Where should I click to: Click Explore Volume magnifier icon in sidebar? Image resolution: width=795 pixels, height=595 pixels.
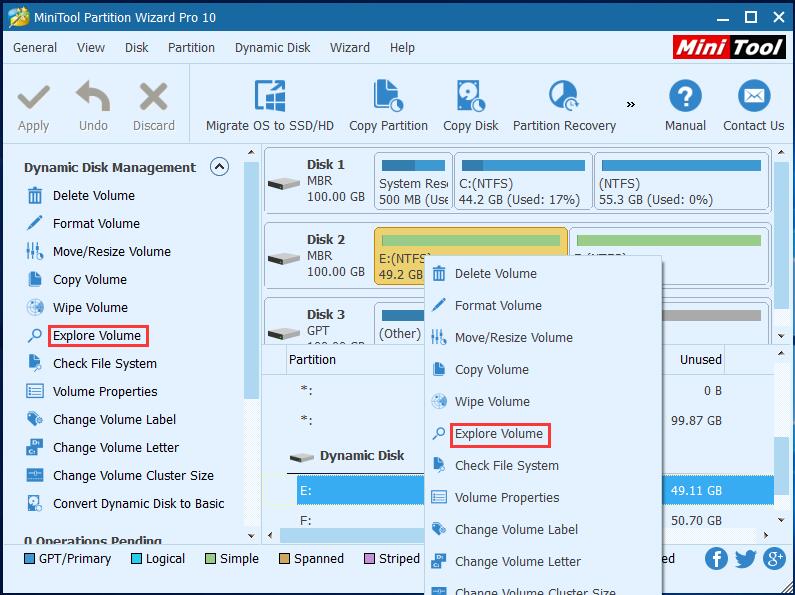coord(34,336)
